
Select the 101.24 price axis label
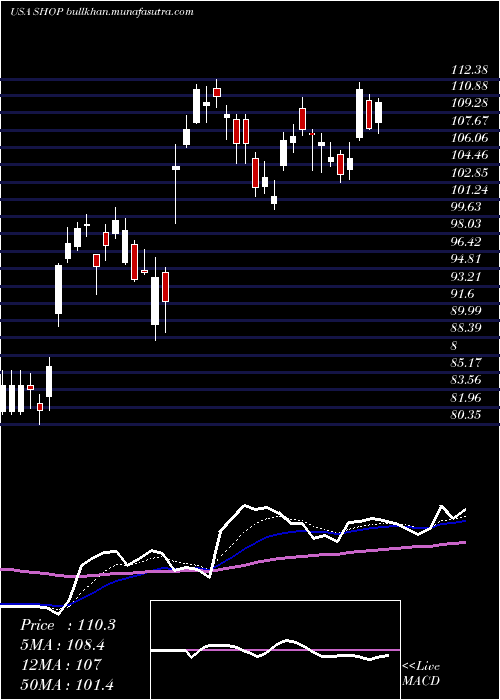click(x=469, y=190)
